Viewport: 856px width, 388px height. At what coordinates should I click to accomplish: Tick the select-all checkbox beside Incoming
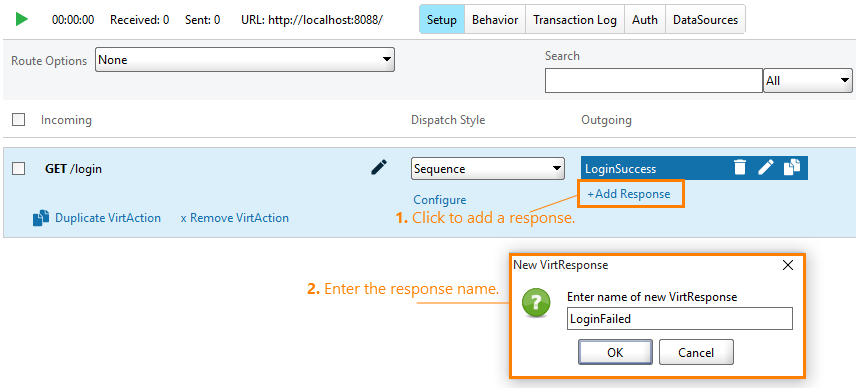pos(19,120)
